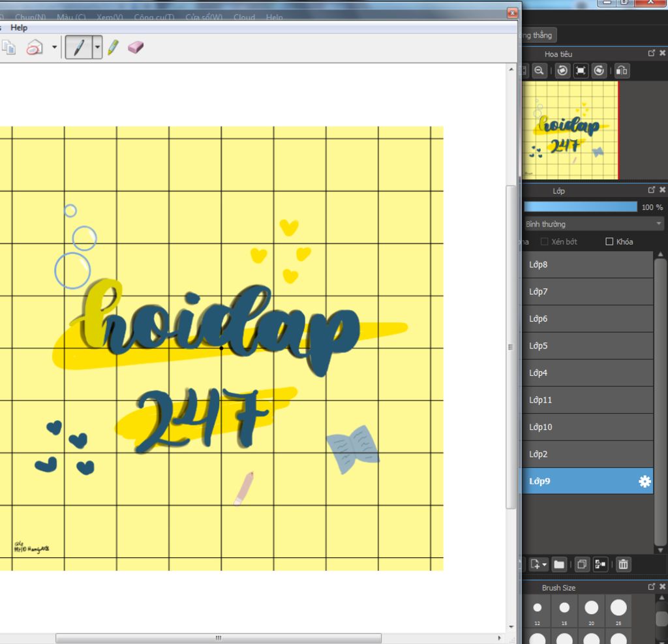Select layer Lớp8
Viewport: 668px width, 644px height.
coord(587,265)
